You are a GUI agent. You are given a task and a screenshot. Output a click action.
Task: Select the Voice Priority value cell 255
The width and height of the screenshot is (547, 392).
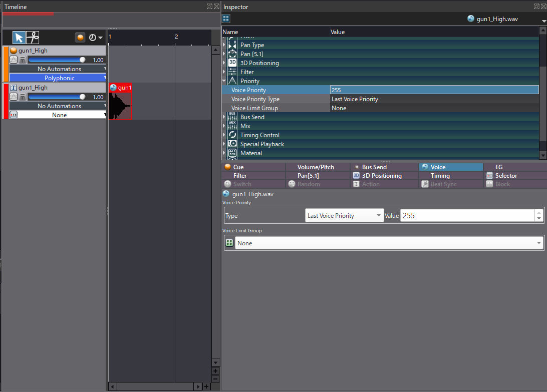coord(434,90)
